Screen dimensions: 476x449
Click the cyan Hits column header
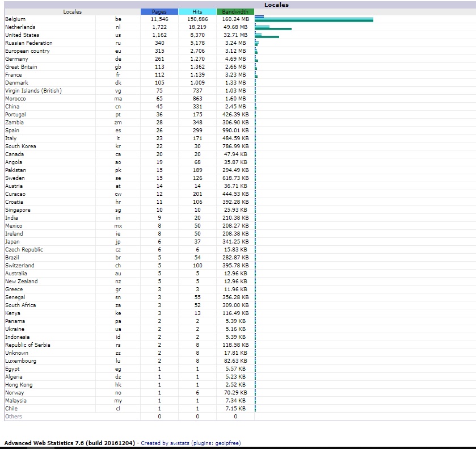coord(197,11)
